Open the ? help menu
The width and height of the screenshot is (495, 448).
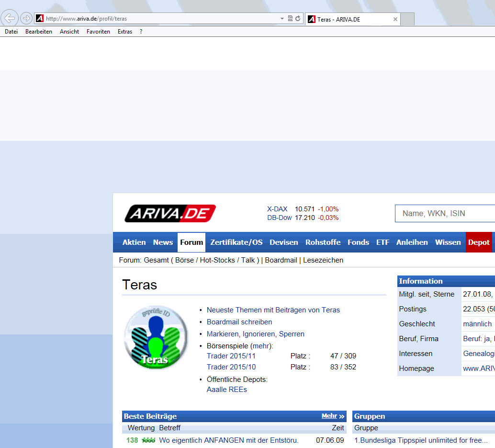point(141,32)
